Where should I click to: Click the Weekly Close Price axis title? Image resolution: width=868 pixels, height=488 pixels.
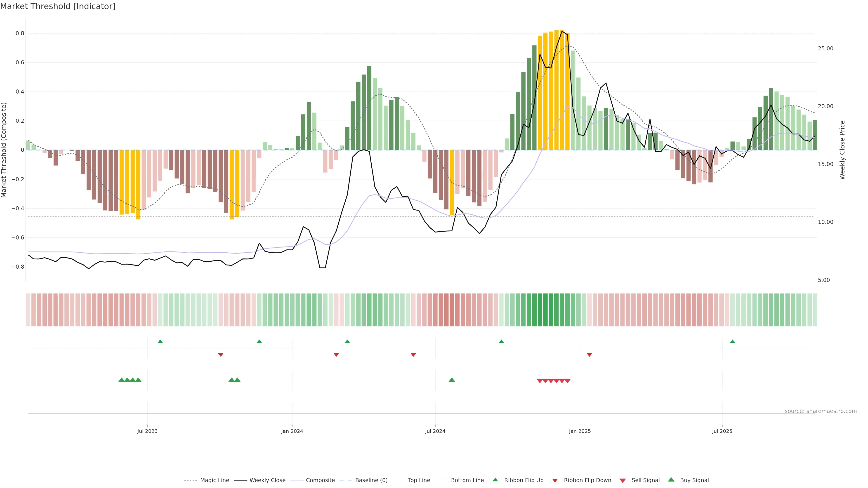coord(842,150)
